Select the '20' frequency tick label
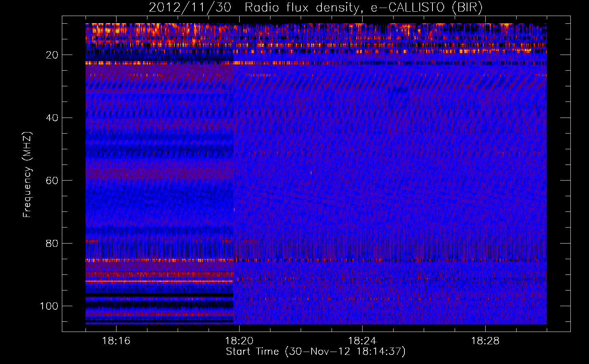589x364 pixels. [x=52, y=55]
